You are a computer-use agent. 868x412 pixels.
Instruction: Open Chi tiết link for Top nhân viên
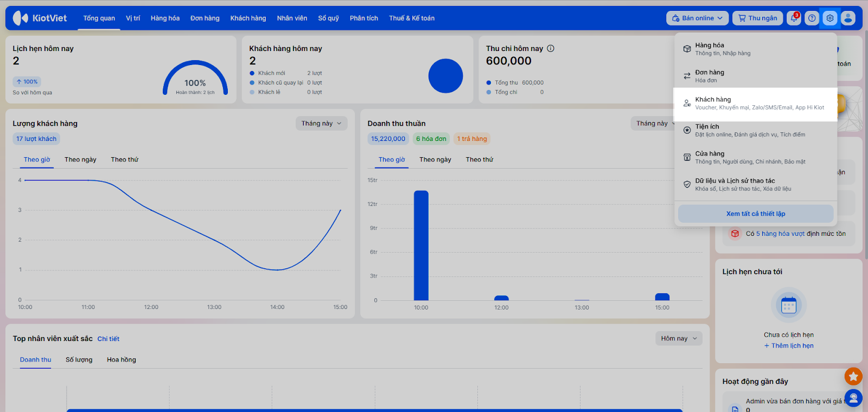click(x=108, y=339)
